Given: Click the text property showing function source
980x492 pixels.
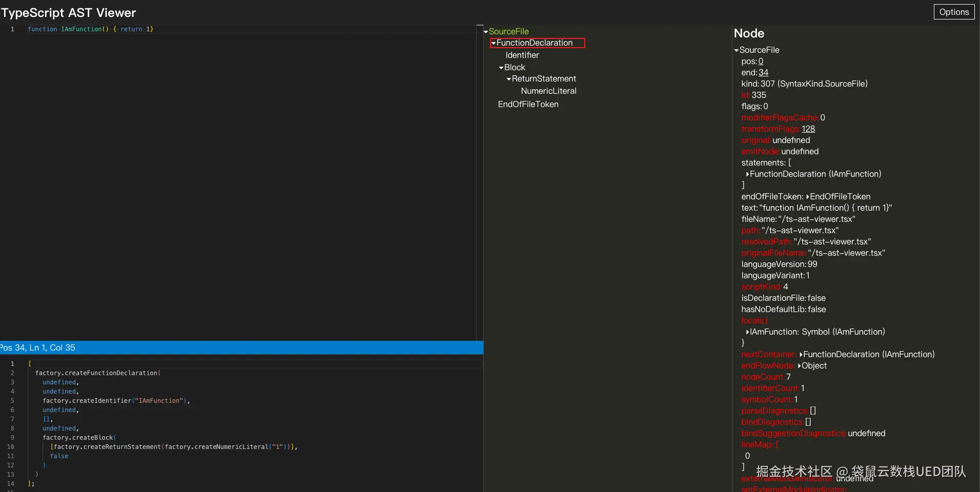Looking at the screenshot, I should 816,208.
